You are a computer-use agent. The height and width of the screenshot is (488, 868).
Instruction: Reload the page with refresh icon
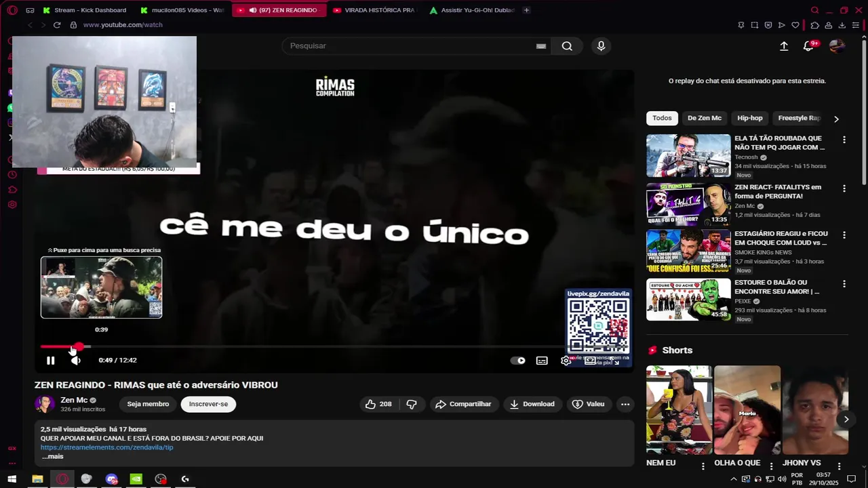[57, 25]
